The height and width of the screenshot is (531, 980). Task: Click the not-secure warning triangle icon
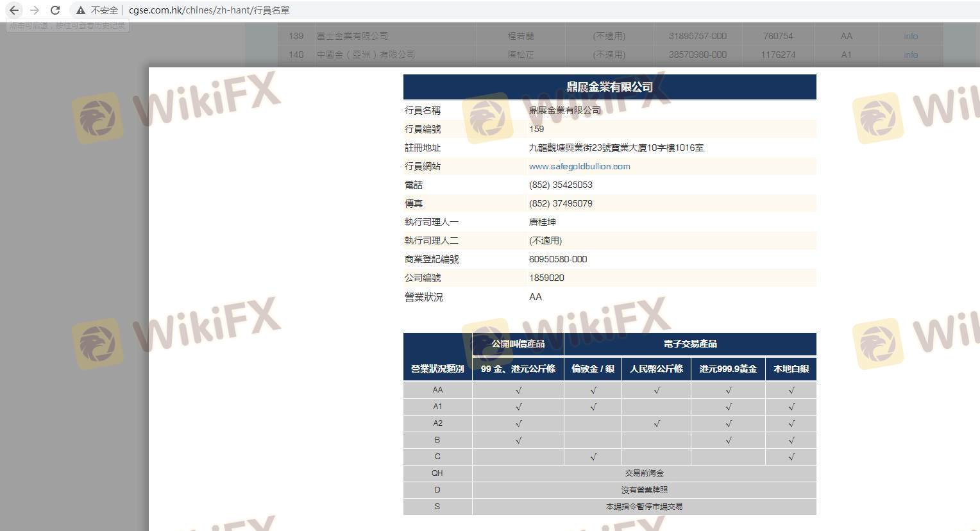point(80,10)
